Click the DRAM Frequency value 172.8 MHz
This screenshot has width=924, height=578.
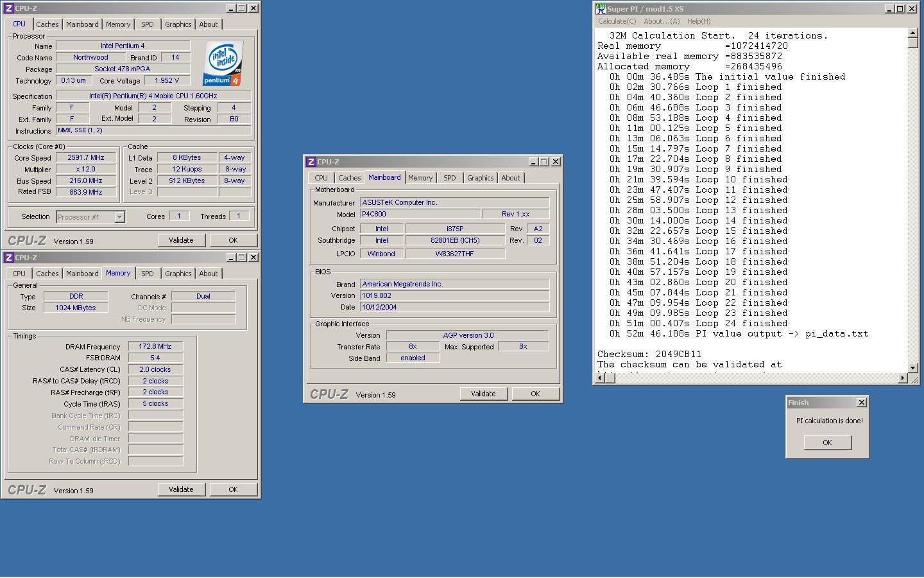(x=155, y=346)
